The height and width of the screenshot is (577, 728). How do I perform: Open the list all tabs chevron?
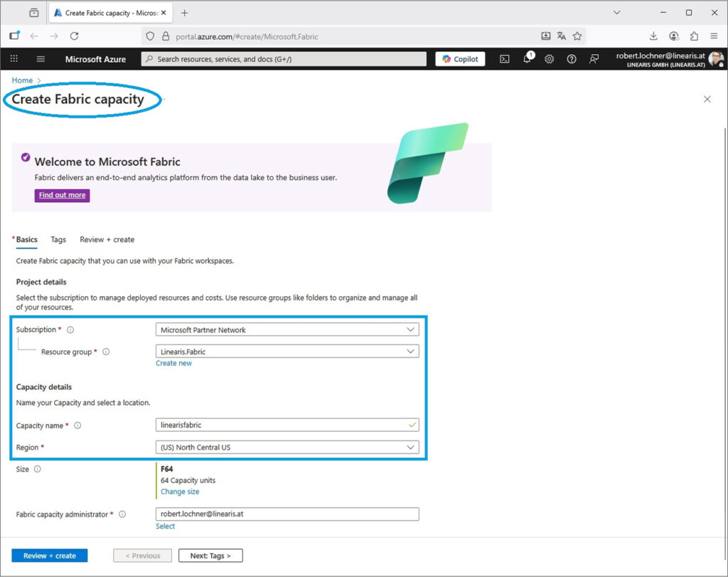616,13
